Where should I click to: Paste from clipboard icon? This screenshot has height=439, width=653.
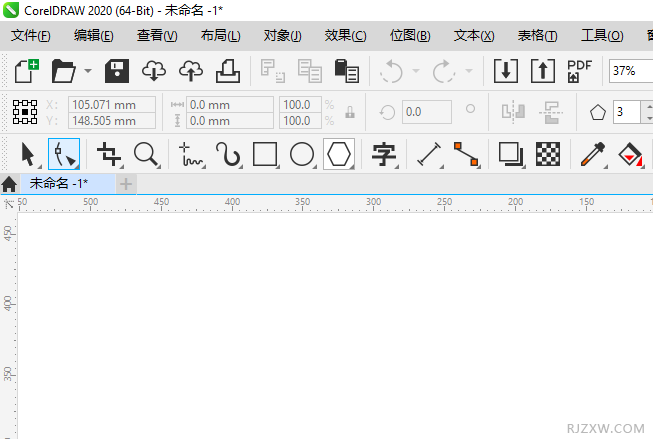346,71
